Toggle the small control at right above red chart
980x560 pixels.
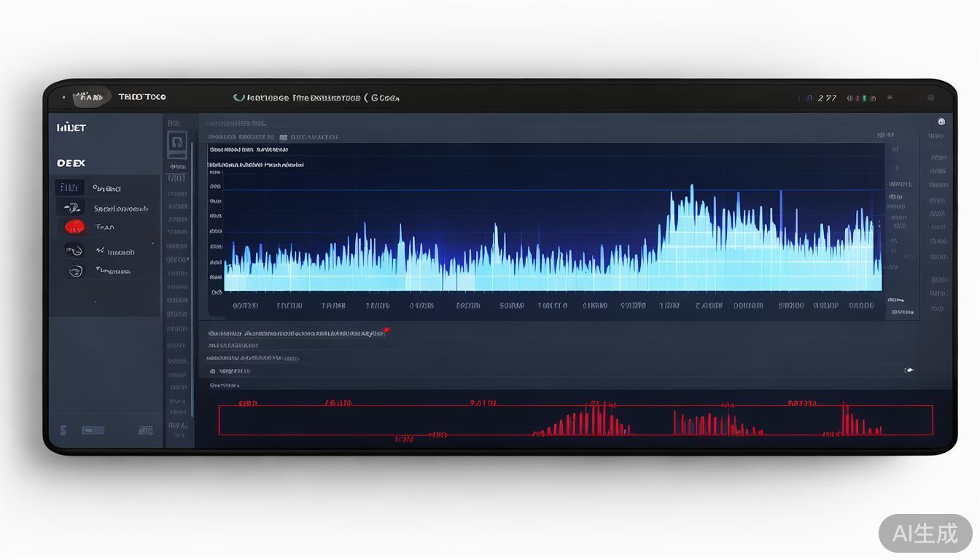(909, 370)
